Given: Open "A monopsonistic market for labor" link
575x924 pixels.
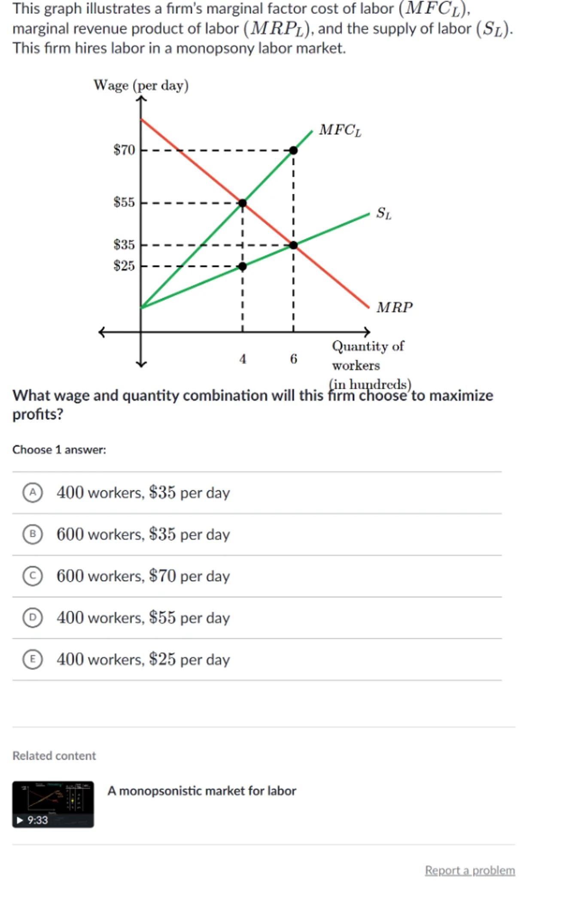Looking at the screenshot, I should [201, 791].
